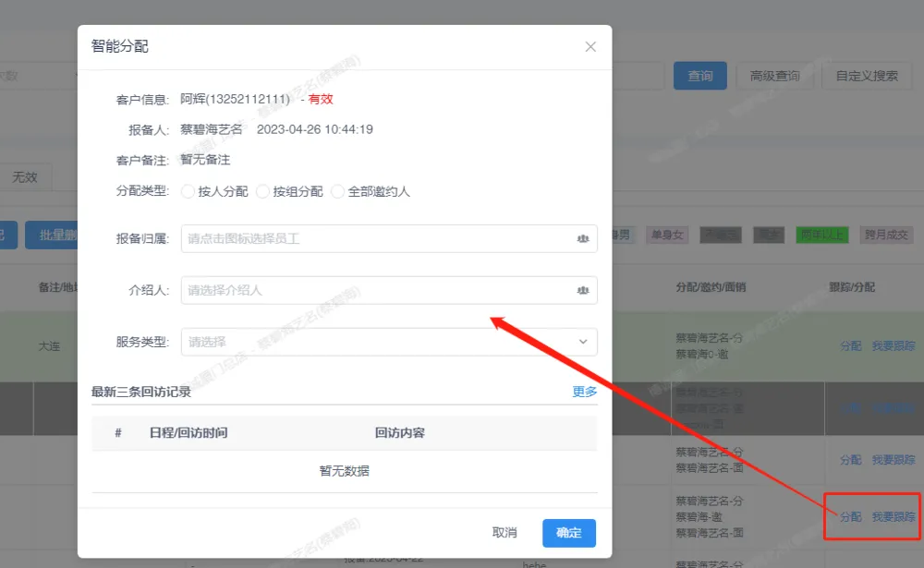The width and height of the screenshot is (924, 568).
Task: Click 我要跟踪 in the red-boxed row
Action: pos(893,517)
